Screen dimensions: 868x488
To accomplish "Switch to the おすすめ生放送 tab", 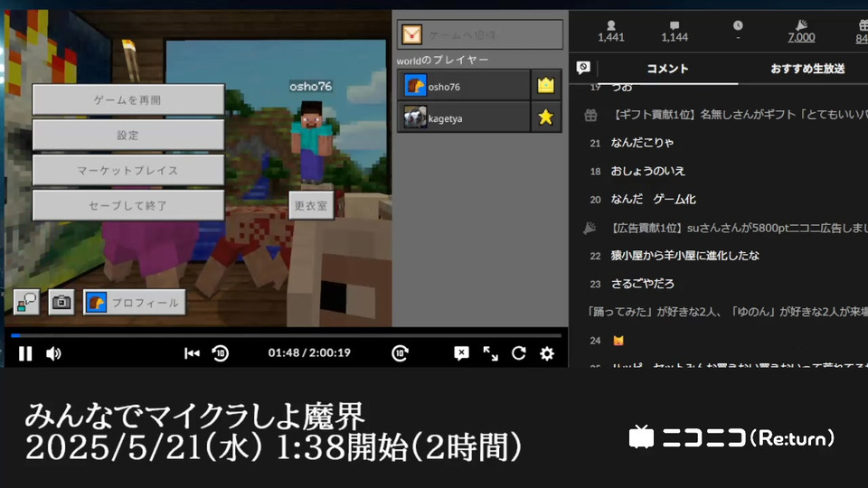I will pyautogui.click(x=807, y=69).
